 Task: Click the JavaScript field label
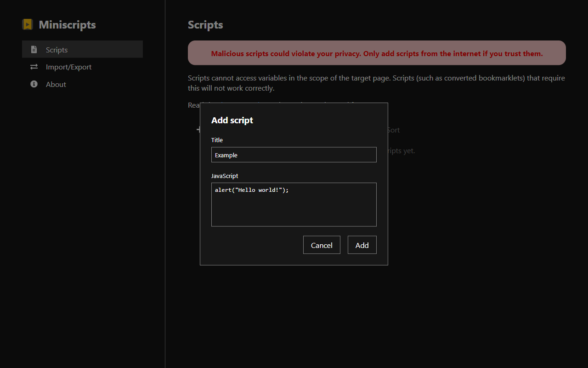(x=225, y=176)
